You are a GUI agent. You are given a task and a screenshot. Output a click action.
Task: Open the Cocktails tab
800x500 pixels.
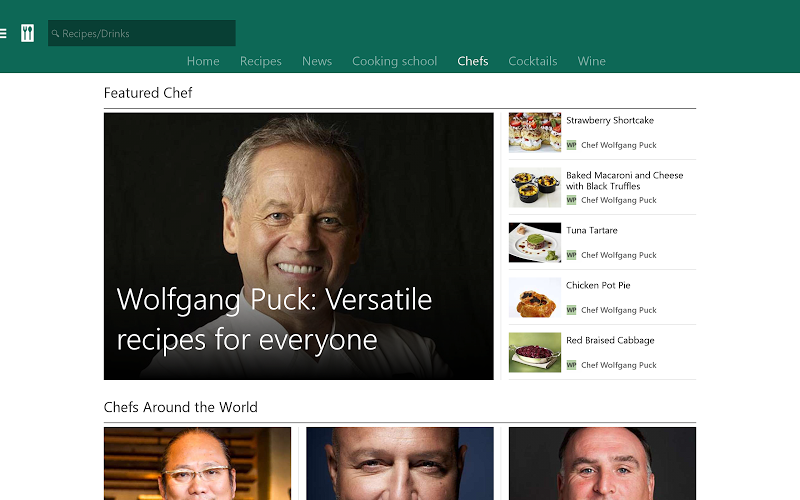pyautogui.click(x=533, y=61)
